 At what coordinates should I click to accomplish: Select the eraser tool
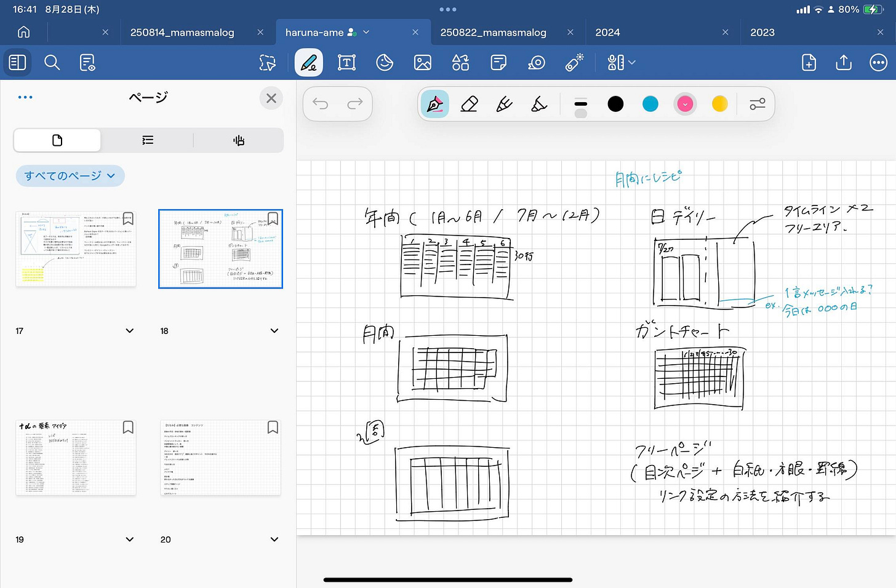click(x=469, y=104)
